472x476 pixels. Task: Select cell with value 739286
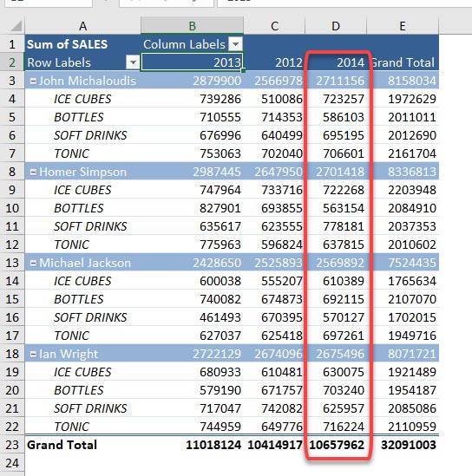(192, 99)
